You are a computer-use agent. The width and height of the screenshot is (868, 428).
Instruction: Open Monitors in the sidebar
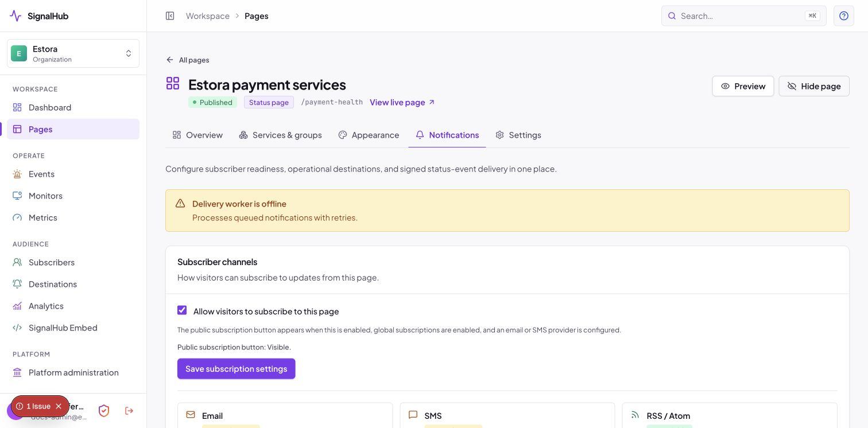click(73, 196)
